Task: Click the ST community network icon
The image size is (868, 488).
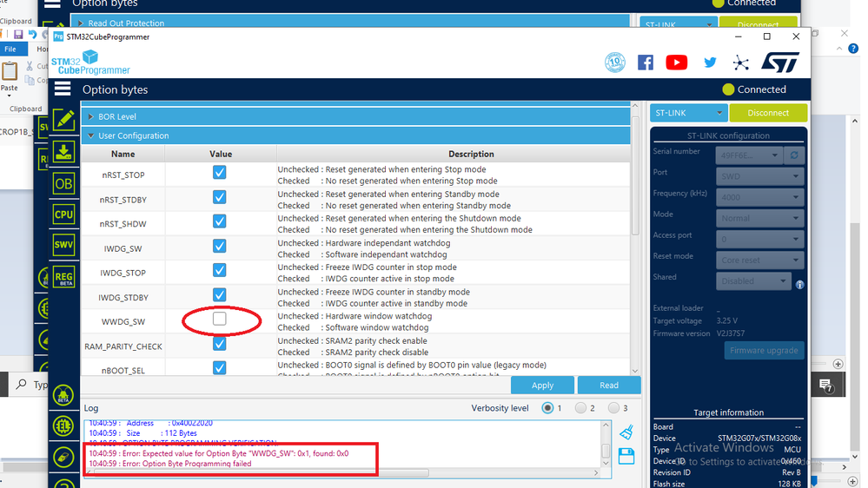Action: (x=740, y=63)
